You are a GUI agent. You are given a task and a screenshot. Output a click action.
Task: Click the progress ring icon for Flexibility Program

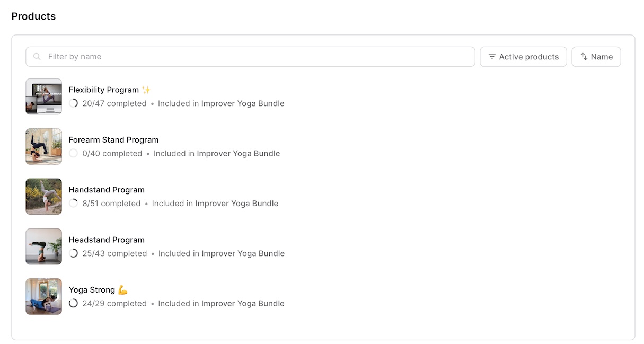coord(74,104)
